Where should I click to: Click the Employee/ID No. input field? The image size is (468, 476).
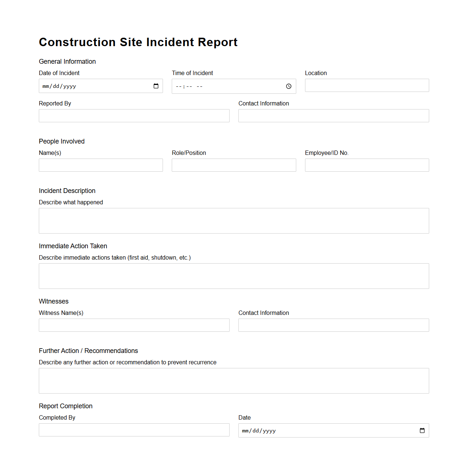click(x=367, y=165)
